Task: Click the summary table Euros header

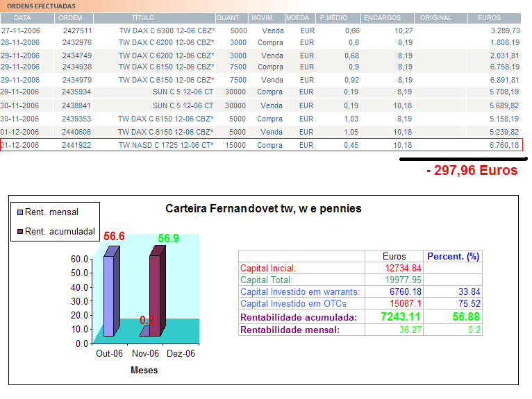Action: click(394, 256)
